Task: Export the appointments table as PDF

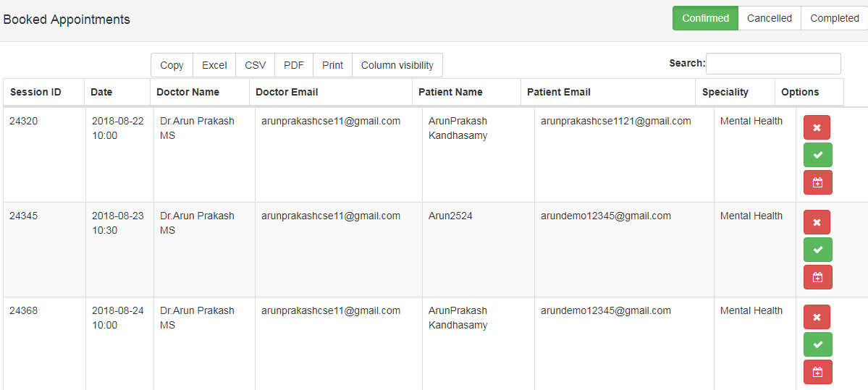Action: click(294, 65)
